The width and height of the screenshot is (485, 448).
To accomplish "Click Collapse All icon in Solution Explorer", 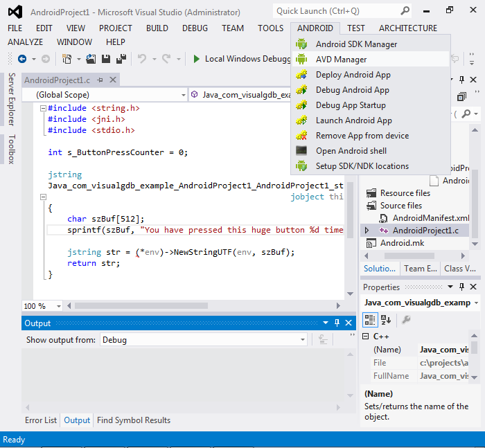I will pyautogui.click(x=462, y=97).
